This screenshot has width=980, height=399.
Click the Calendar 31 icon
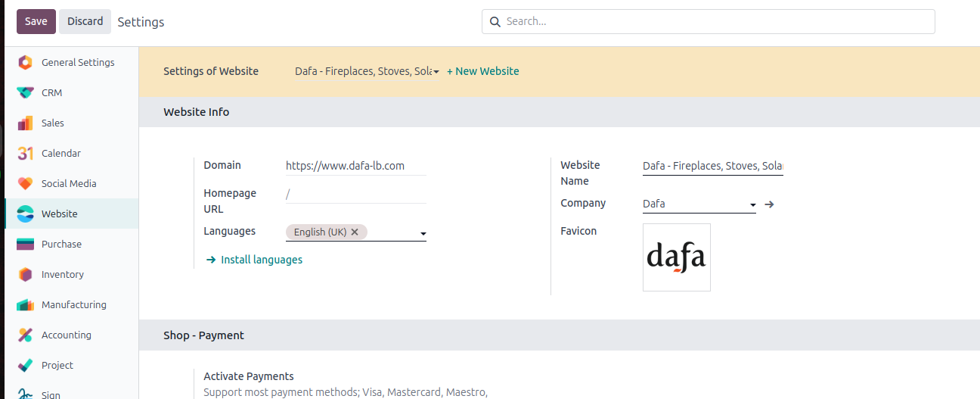[26, 153]
